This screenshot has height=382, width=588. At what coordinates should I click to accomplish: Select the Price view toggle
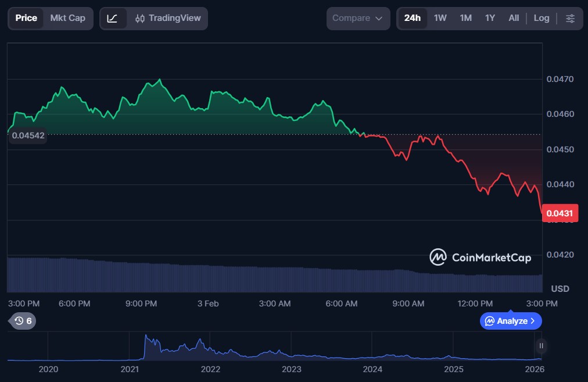pyautogui.click(x=26, y=19)
